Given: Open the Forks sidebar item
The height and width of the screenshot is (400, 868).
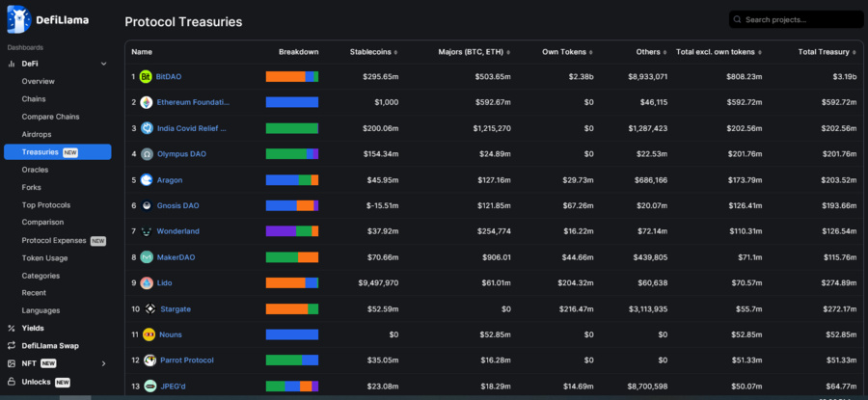Looking at the screenshot, I should pyautogui.click(x=32, y=188).
